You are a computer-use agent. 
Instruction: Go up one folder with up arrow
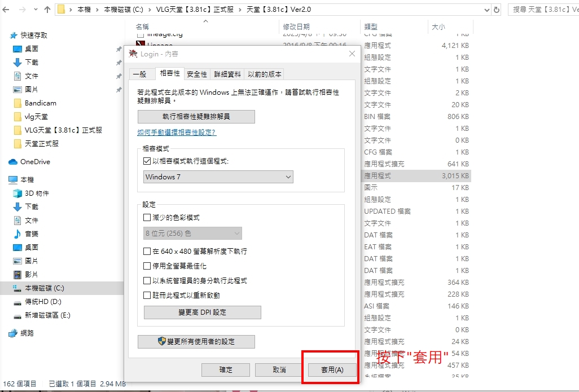(x=47, y=10)
